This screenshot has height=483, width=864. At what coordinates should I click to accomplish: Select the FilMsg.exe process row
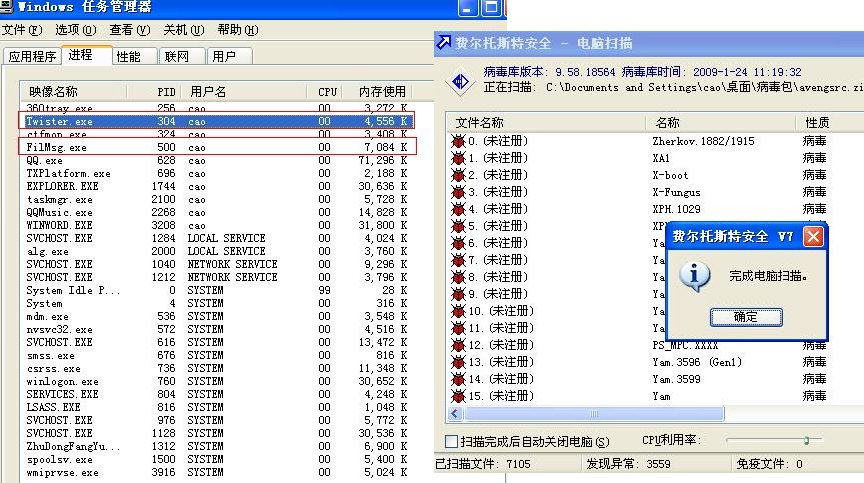[217, 147]
